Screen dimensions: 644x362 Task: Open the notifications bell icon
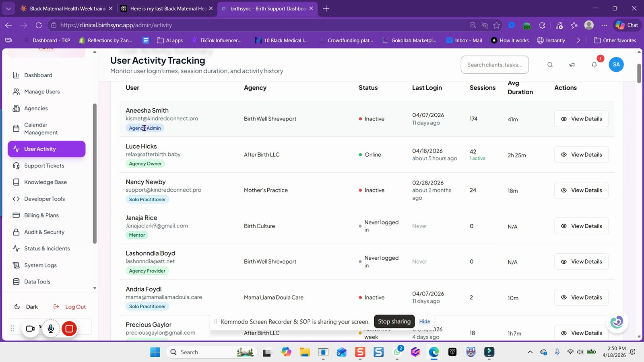[x=594, y=65]
